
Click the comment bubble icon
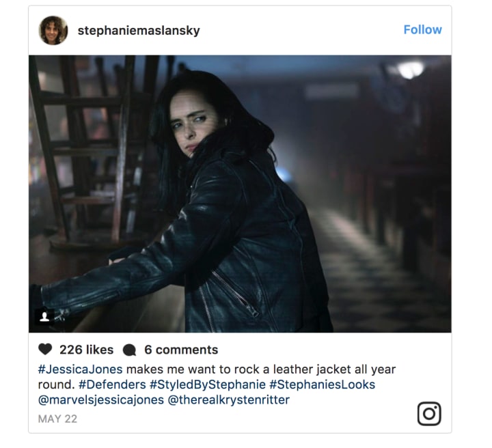pos(129,350)
